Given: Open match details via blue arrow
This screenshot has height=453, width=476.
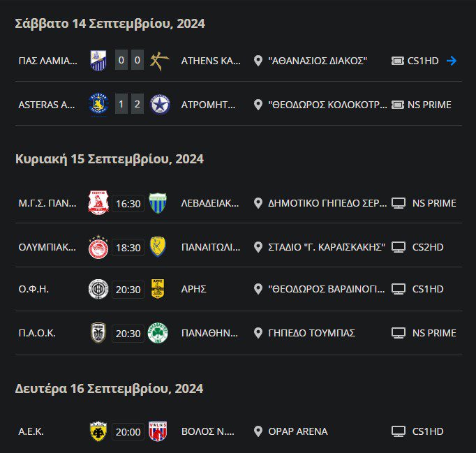Looking at the screenshot, I should [x=452, y=61].
